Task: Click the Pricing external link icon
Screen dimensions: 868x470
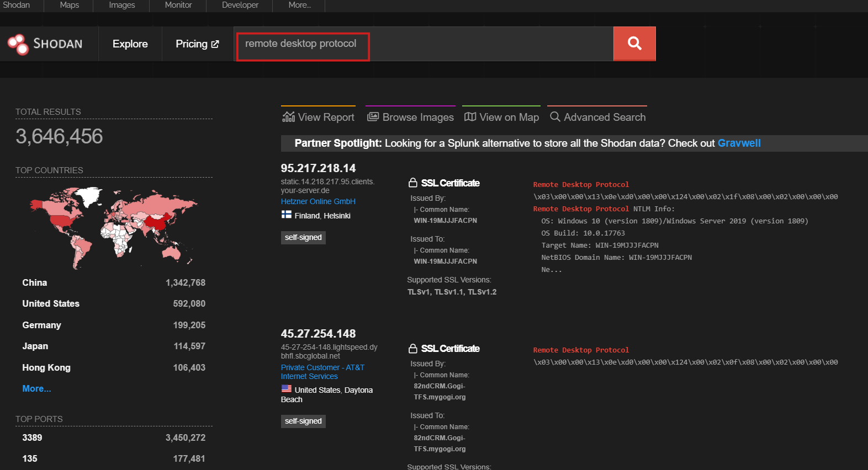Action: 215,44
